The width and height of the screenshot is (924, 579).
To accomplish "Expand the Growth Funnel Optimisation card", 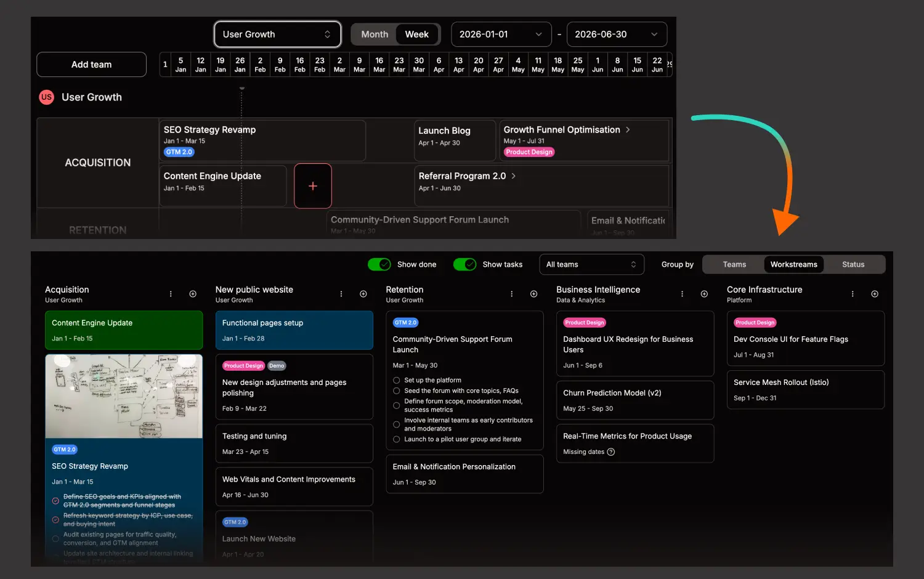I will pyautogui.click(x=627, y=129).
